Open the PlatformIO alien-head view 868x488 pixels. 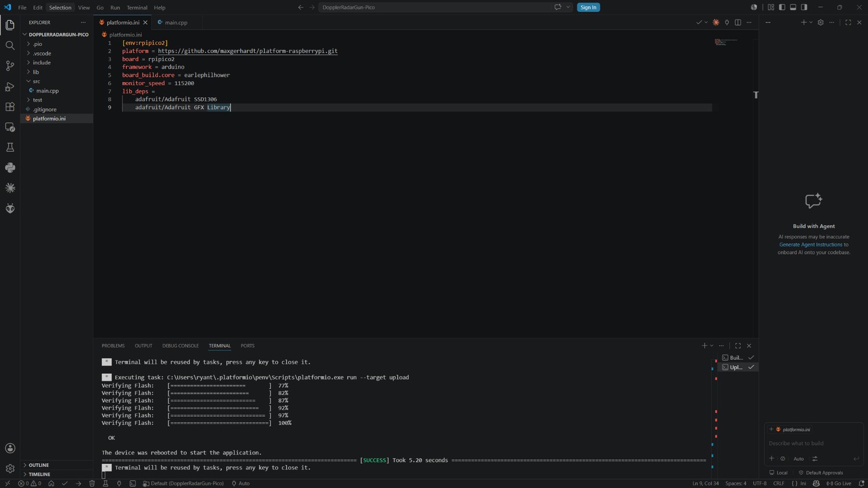[x=10, y=208]
